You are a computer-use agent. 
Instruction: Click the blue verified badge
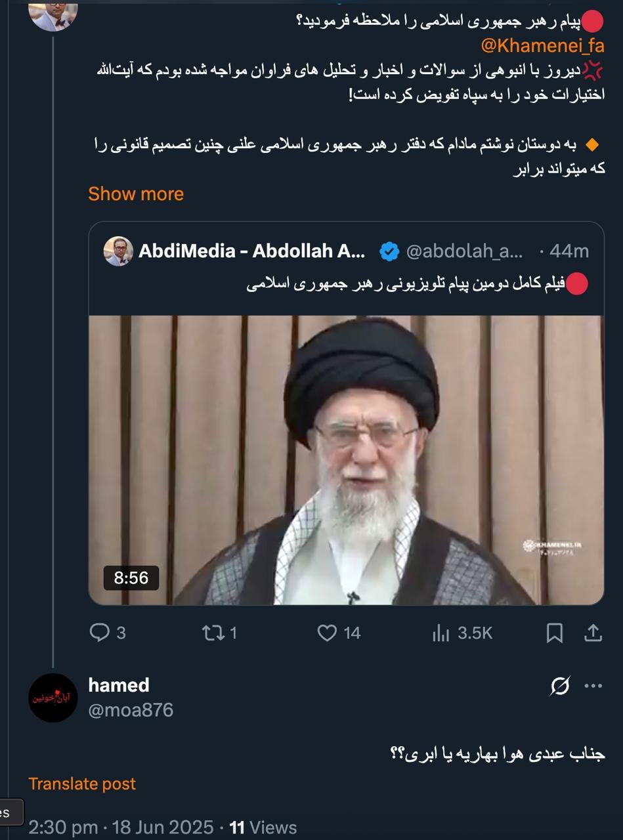coord(390,251)
